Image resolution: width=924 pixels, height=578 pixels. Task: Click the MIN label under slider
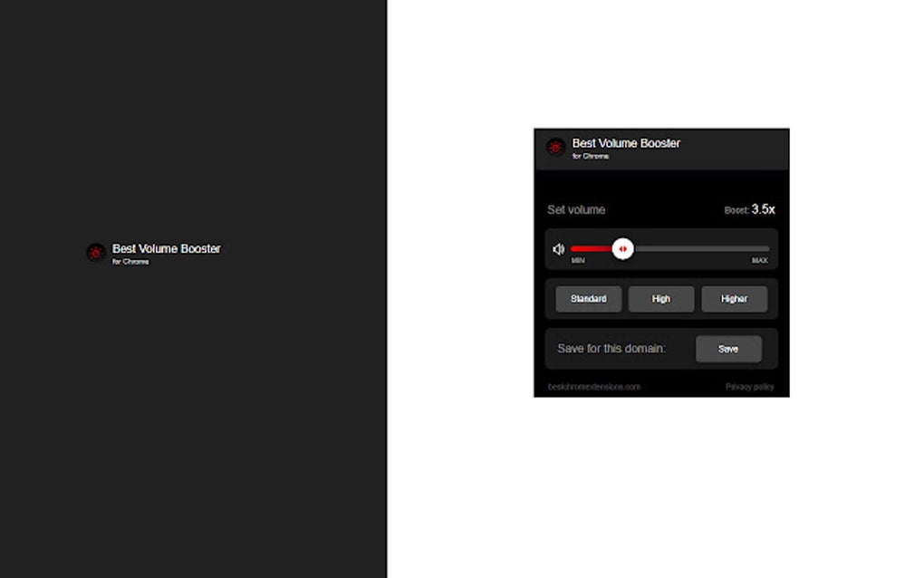(x=578, y=260)
